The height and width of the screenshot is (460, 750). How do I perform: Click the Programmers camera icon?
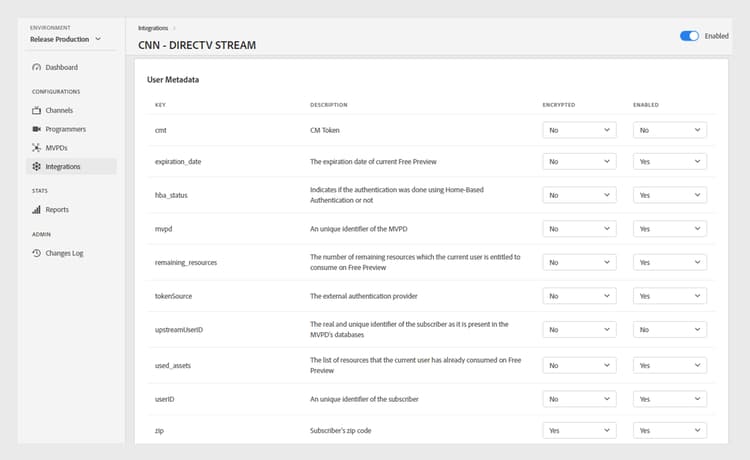(x=37, y=129)
